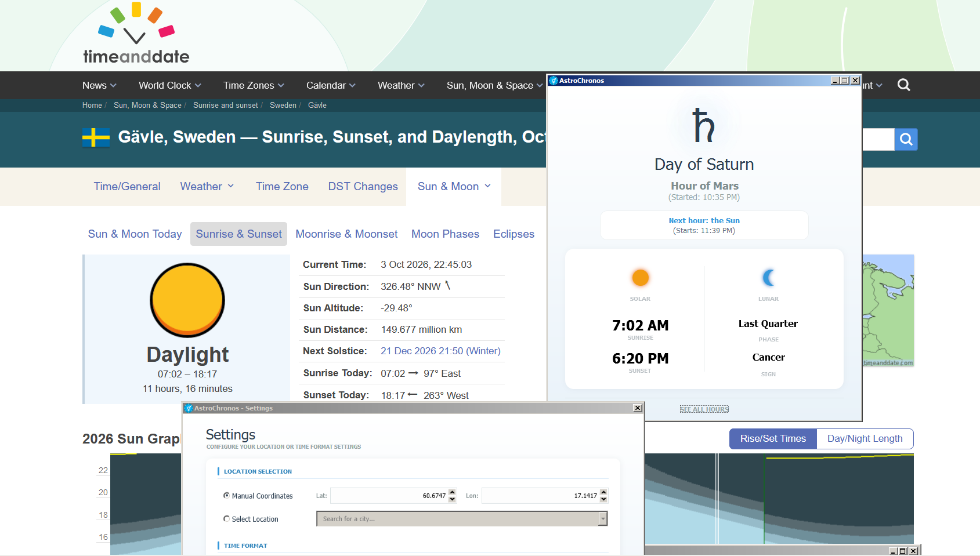
Task: Open the Sun, Moon & Space menu
Action: (x=494, y=85)
